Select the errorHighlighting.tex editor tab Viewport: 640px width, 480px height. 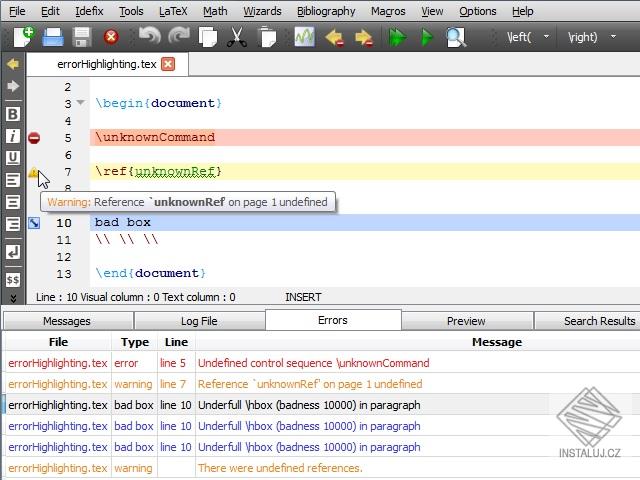pyautogui.click(x=107, y=64)
